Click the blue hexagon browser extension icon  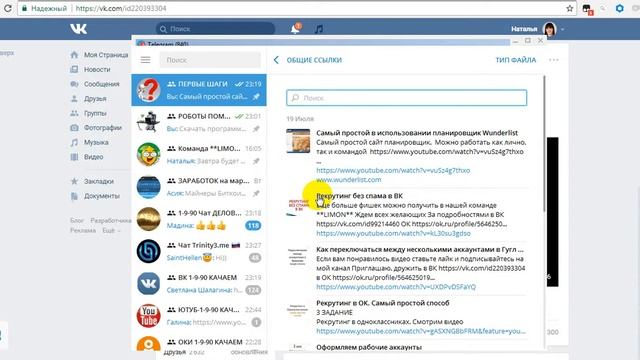tap(620, 8)
